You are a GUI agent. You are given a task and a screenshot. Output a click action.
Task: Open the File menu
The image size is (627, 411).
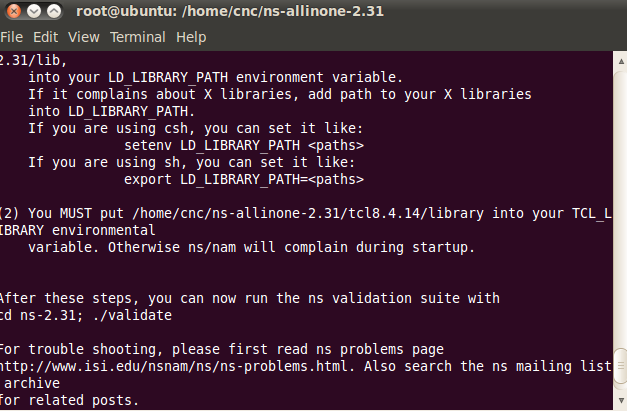[12, 37]
